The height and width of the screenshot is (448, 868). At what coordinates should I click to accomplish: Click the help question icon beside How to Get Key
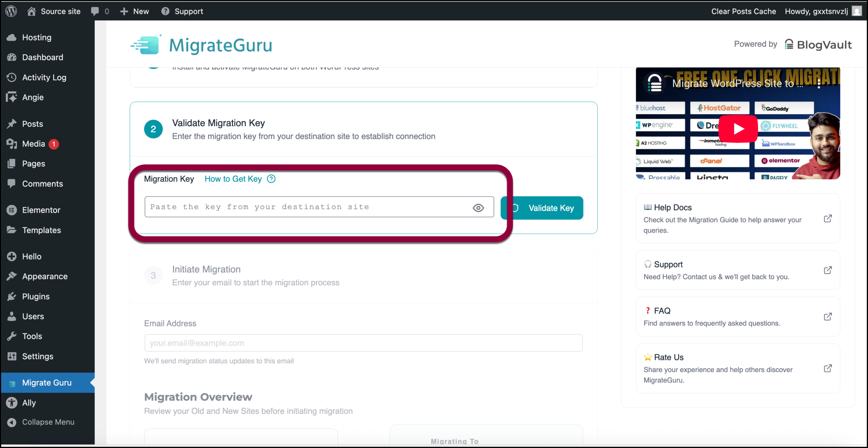tap(271, 179)
